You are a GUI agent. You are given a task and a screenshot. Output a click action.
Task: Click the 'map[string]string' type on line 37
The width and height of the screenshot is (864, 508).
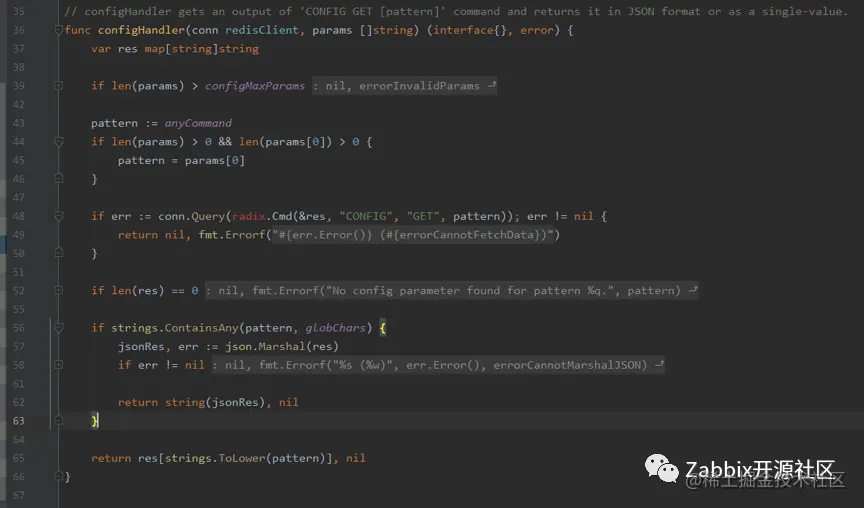coord(202,49)
